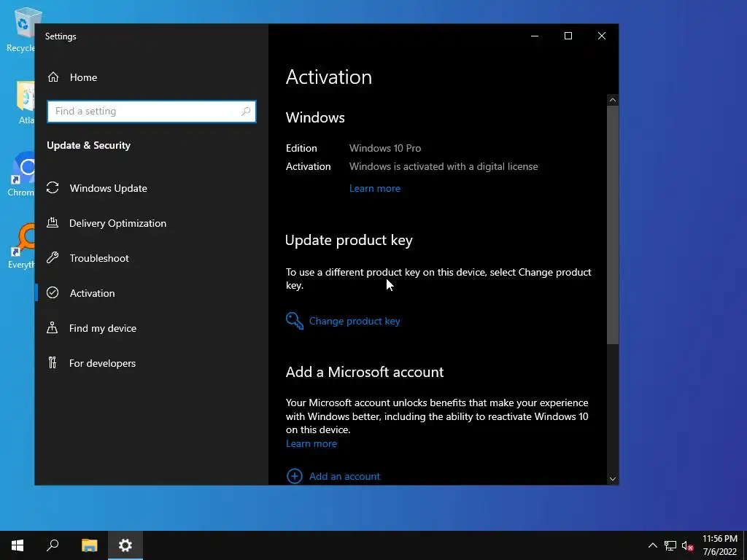Minimize the Settings window
This screenshot has width=747, height=560.
point(535,36)
